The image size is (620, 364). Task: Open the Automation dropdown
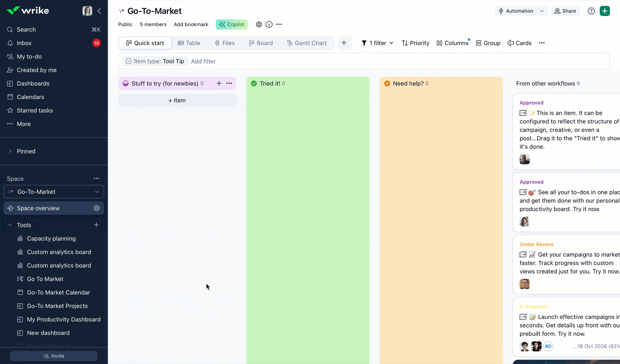(x=520, y=11)
